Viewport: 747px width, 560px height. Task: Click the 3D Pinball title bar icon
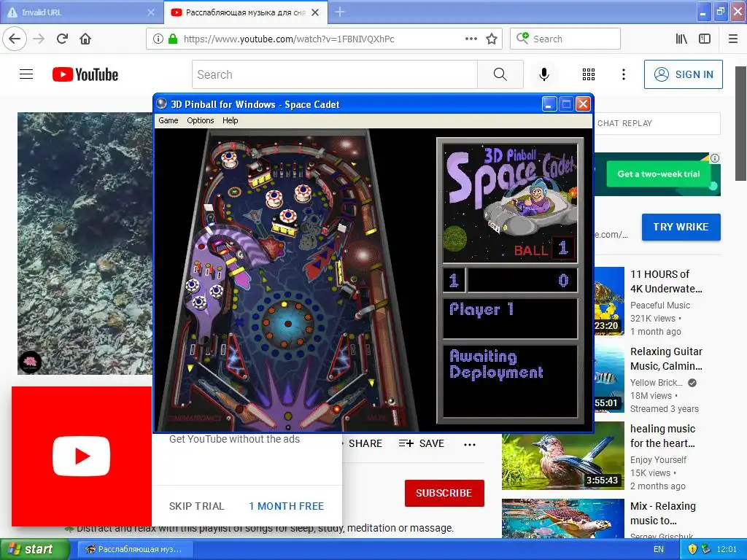click(162, 104)
